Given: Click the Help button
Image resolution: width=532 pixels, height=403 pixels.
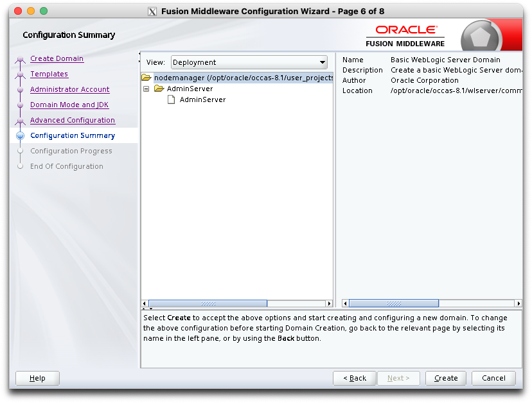Looking at the screenshot, I should coord(37,378).
